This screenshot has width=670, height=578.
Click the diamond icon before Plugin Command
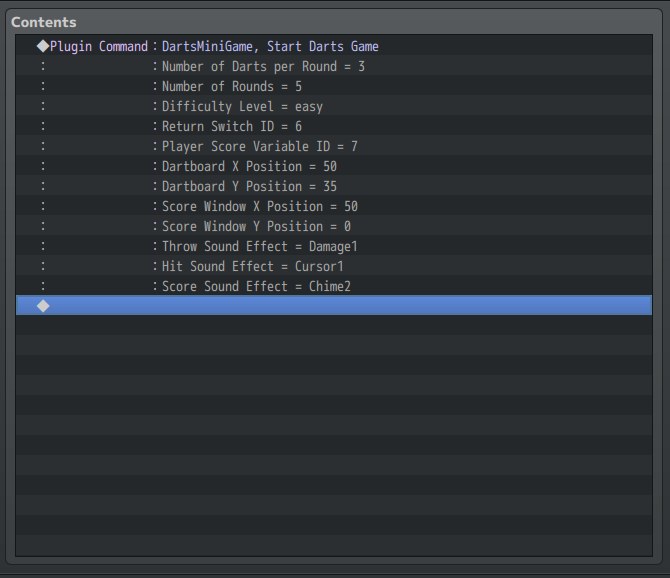coord(43,46)
